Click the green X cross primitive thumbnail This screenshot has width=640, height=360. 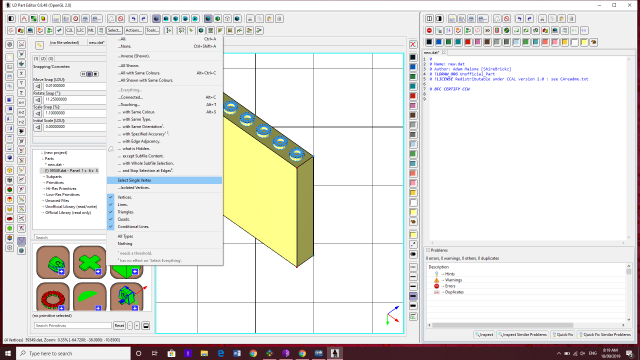[x=90, y=262]
